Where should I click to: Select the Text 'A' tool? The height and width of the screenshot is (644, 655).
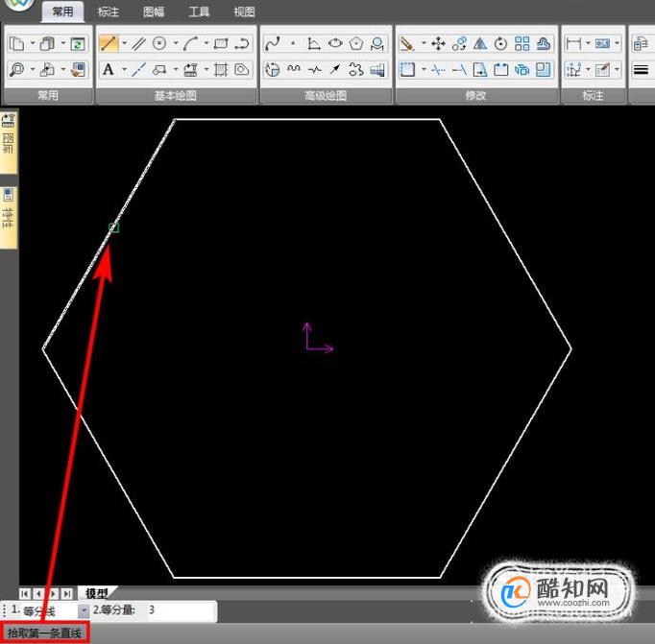pyautogui.click(x=109, y=69)
